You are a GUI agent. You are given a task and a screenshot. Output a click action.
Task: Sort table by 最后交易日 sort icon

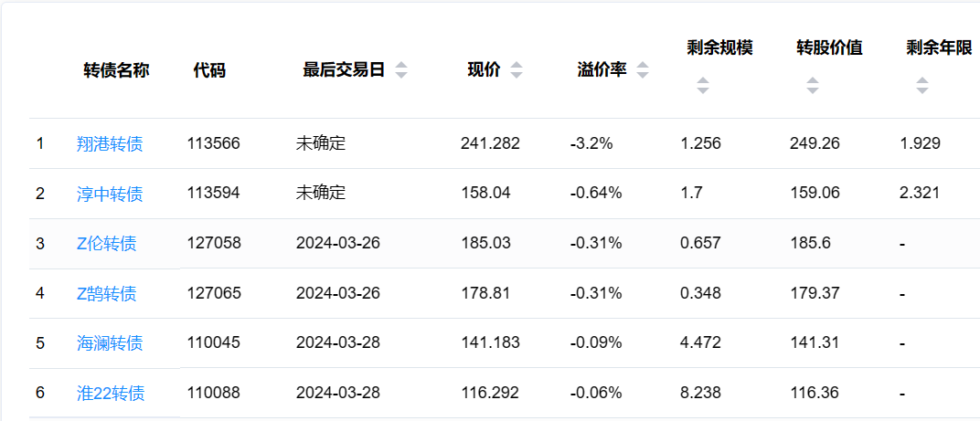tap(401, 70)
